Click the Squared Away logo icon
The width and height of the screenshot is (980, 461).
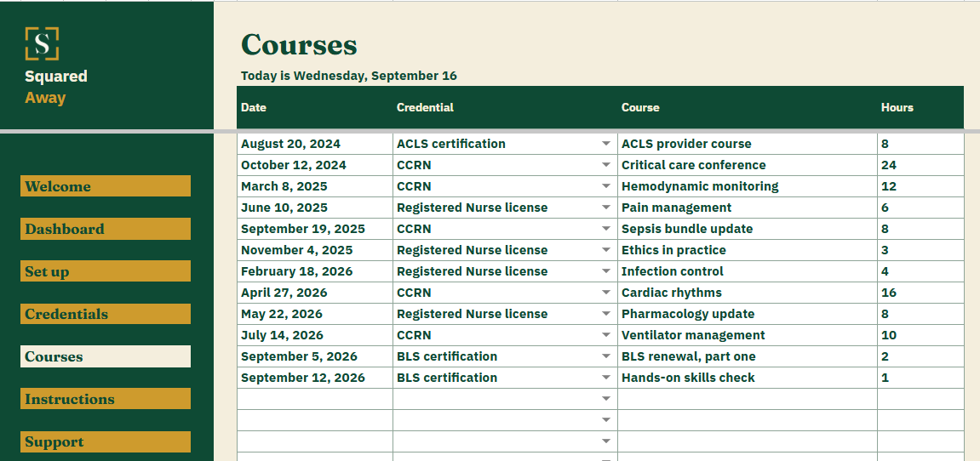click(x=42, y=43)
